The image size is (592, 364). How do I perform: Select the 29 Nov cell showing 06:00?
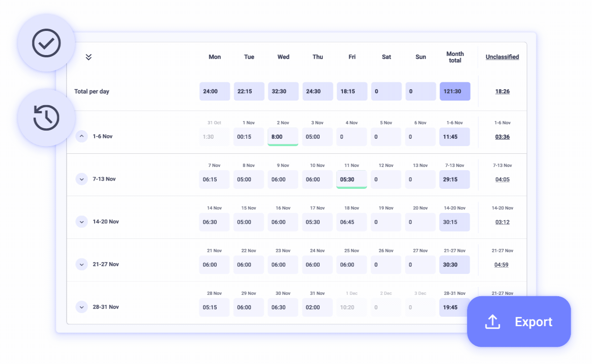point(249,308)
